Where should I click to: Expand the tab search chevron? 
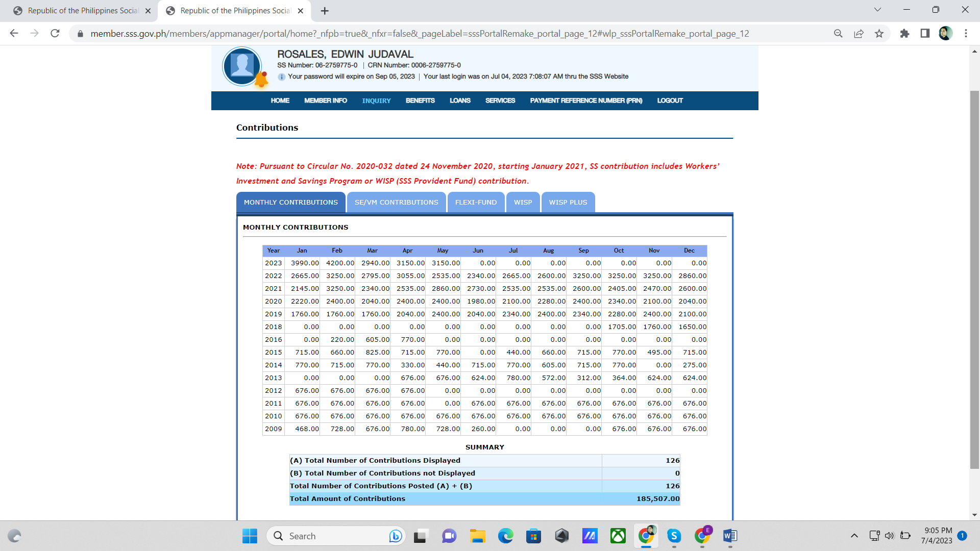tap(877, 10)
